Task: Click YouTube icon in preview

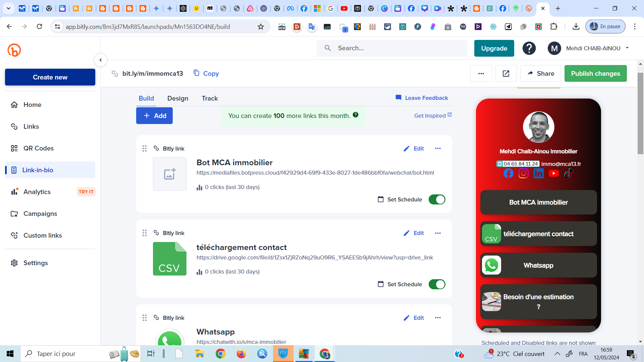Action: point(554,173)
